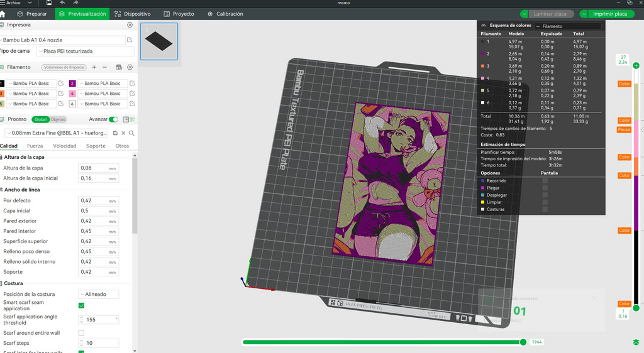The image size is (644, 353).
Task: Toggle Recorrido display checkbox
Action: 545,181
